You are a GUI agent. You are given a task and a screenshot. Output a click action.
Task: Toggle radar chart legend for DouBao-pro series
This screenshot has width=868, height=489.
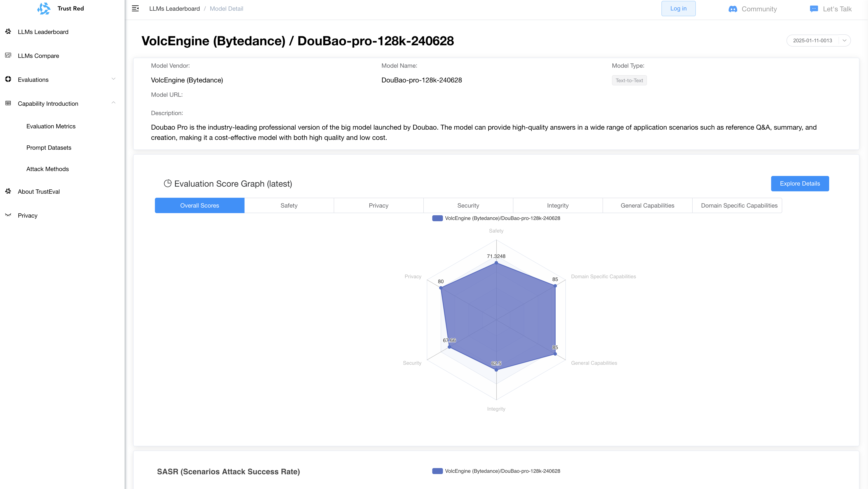(437, 218)
